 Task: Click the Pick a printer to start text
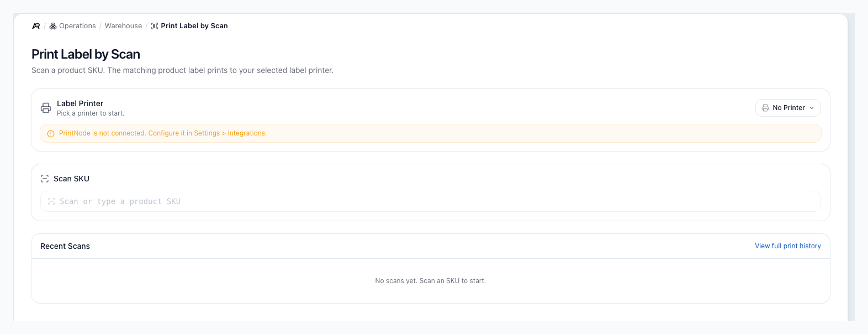pos(91,113)
